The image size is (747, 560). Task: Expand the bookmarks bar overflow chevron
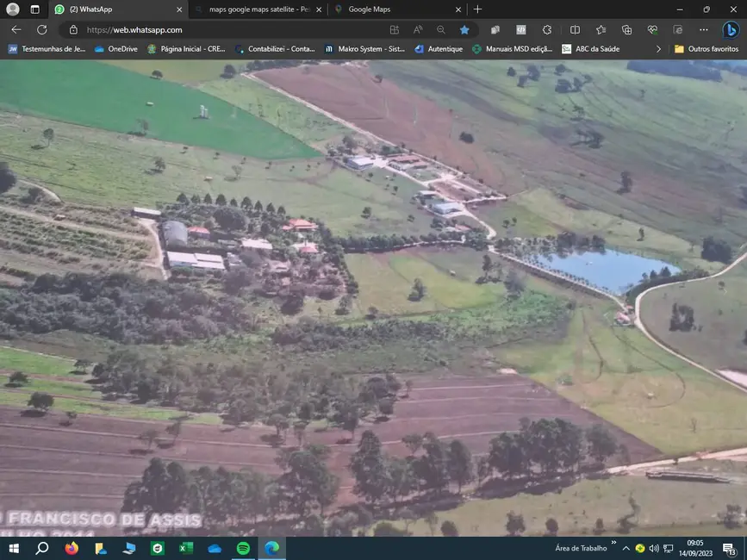[x=658, y=49]
